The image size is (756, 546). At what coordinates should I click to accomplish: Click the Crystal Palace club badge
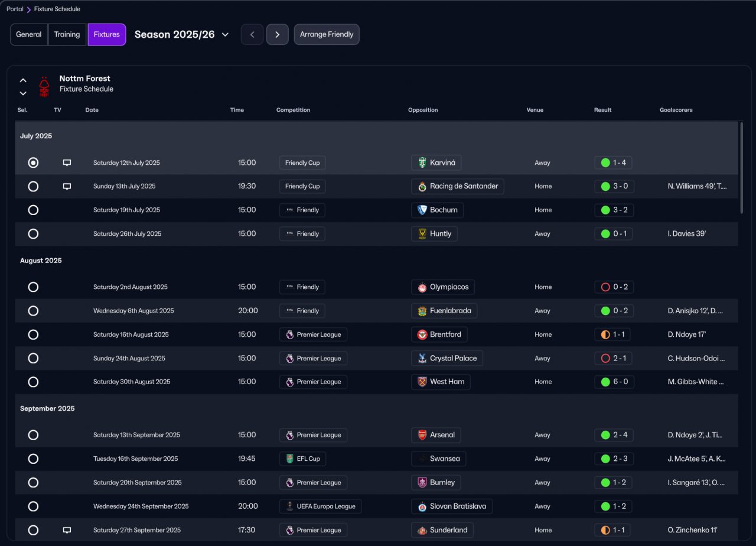pyautogui.click(x=422, y=358)
